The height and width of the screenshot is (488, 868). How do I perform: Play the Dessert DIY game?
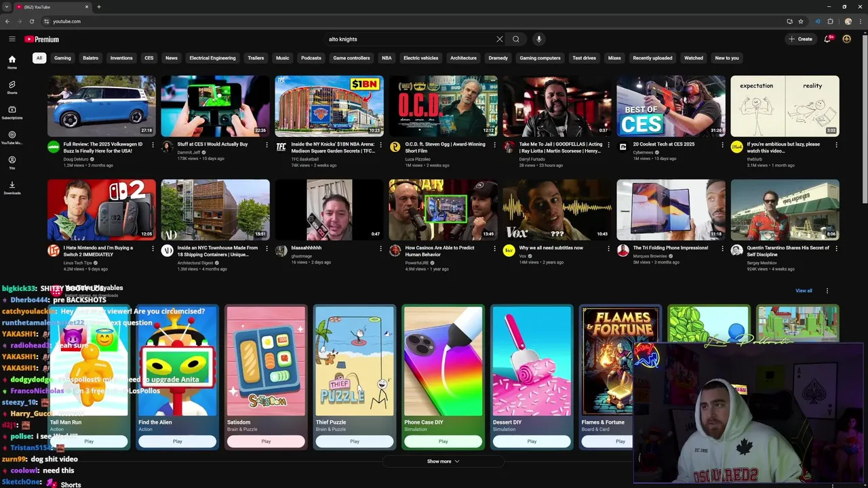point(532,441)
